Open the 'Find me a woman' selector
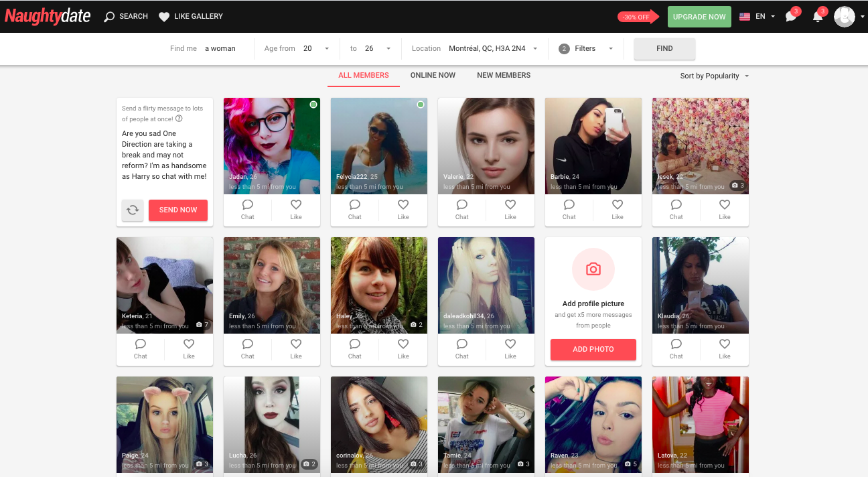868x477 pixels. click(220, 48)
